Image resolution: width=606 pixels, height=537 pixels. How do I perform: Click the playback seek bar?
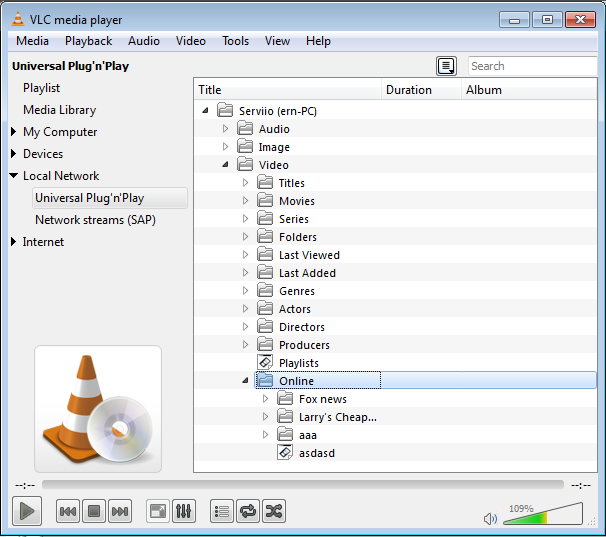(303, 484)
